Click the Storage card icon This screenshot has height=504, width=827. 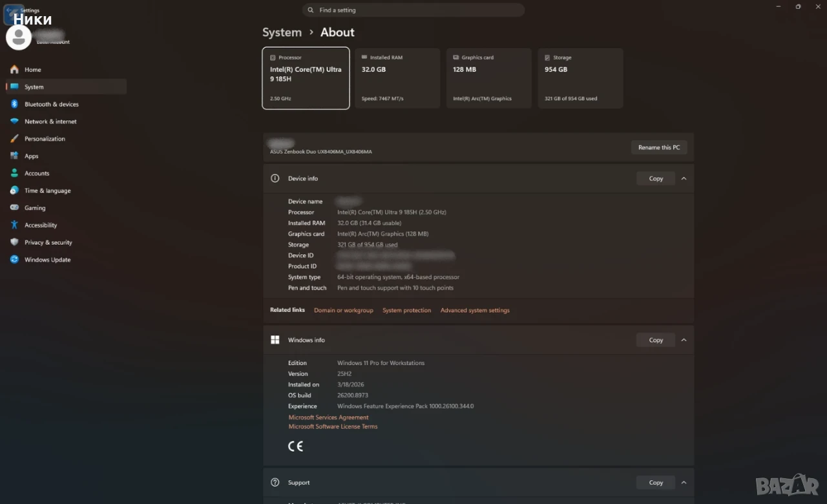548,58
